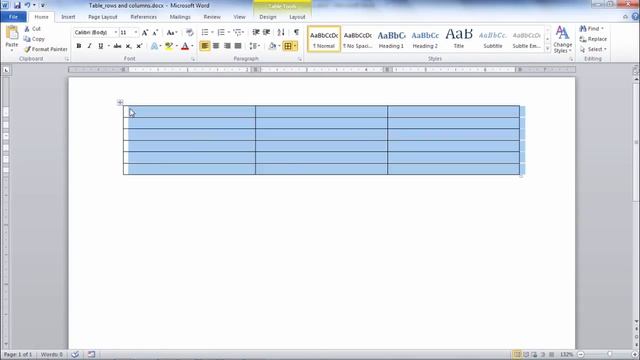Toggle Italic formatting

click(89, 46)
